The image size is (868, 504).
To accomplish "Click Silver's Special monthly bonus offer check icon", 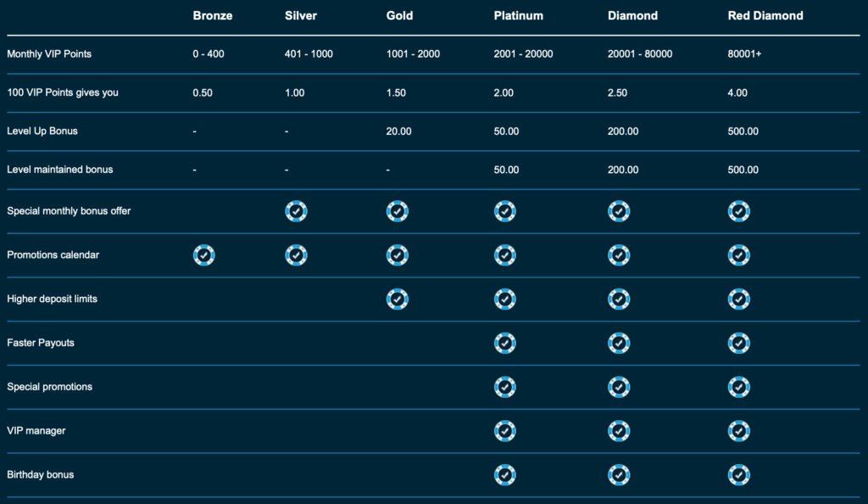I will click(296, 211).
